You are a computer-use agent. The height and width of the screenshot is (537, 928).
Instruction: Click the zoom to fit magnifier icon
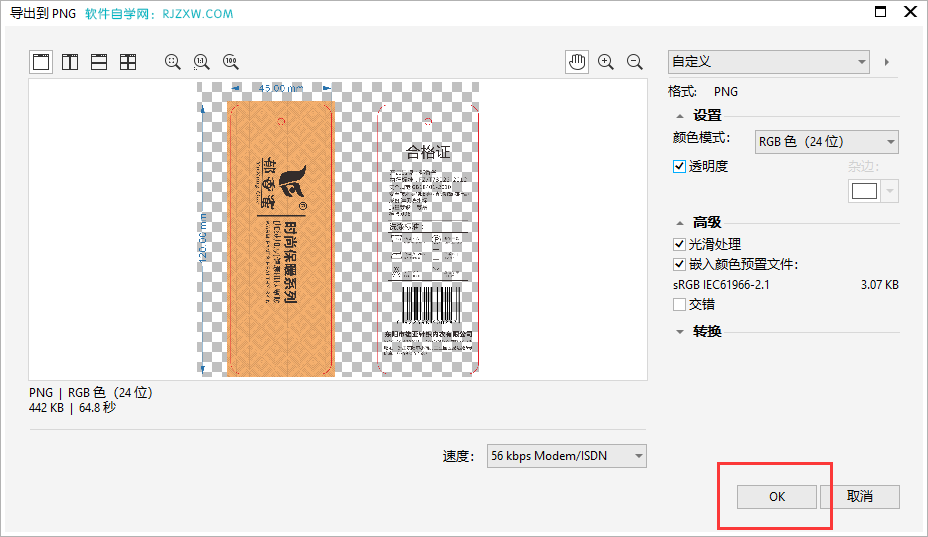coord(172,62)
